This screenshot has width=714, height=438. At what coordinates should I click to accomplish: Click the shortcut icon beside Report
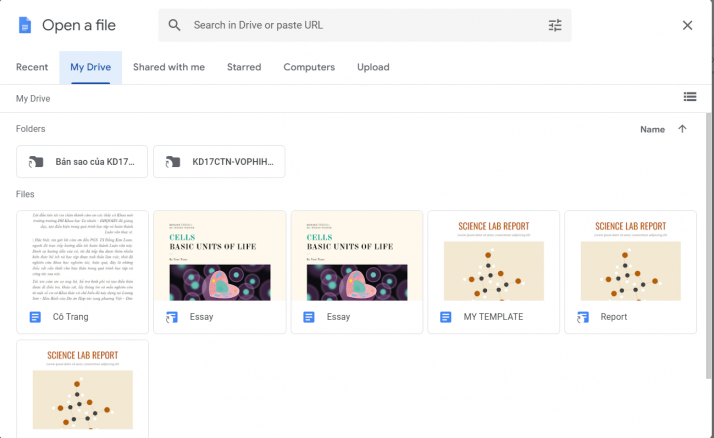583,317
